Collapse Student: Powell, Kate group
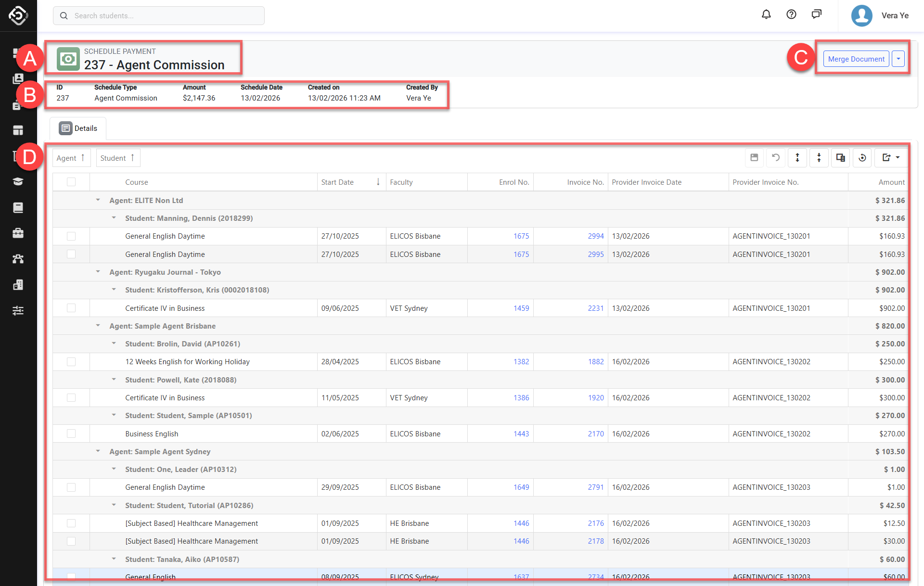The image size is (924, 586). tap(114, 380)
